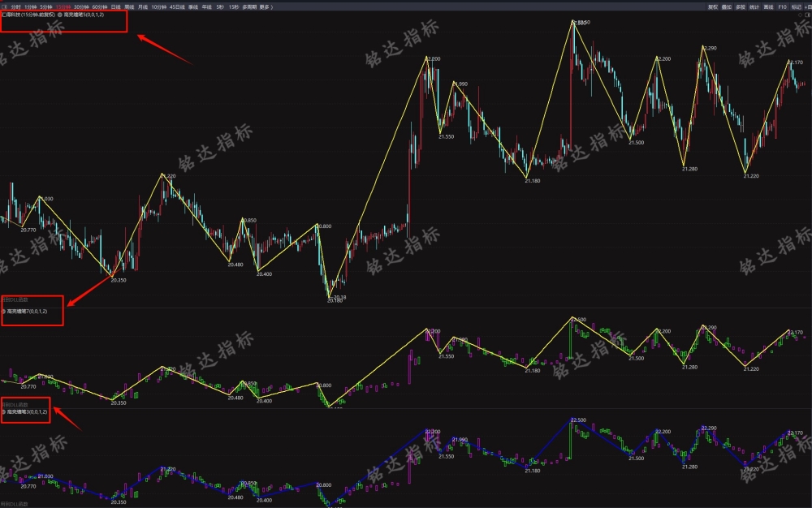Switch to the 5秒 period tab
Image resolution: width=812 pixels, height=508 pixels.
(220, 7)
